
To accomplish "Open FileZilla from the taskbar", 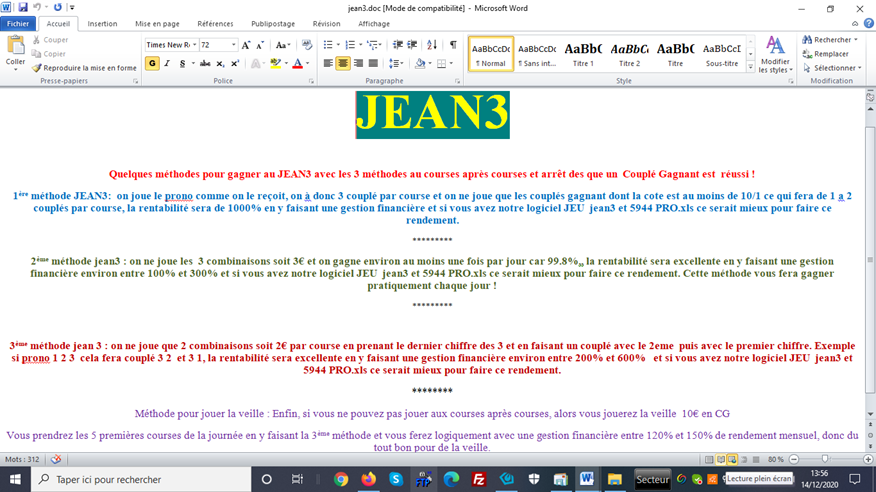I will [479, 479].
